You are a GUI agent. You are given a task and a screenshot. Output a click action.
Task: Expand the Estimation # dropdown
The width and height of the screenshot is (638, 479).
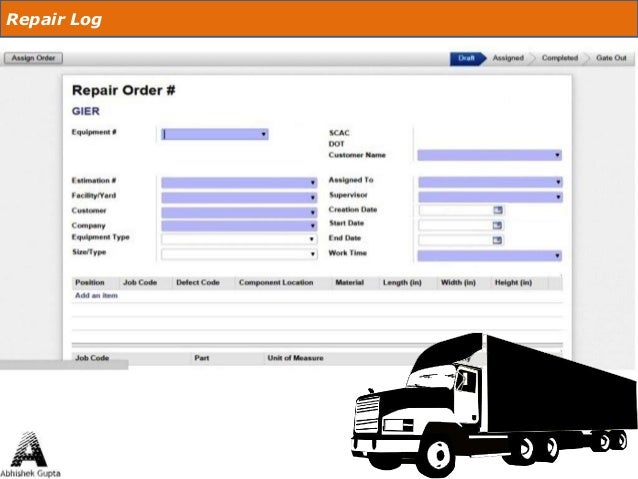coord(239,182)
